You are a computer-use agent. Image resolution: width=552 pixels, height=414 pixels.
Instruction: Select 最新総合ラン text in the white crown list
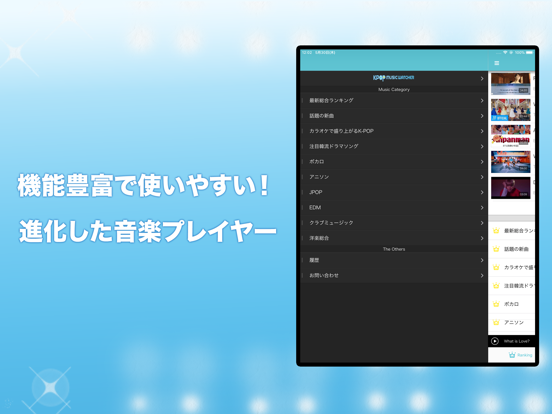click(519, 231)
